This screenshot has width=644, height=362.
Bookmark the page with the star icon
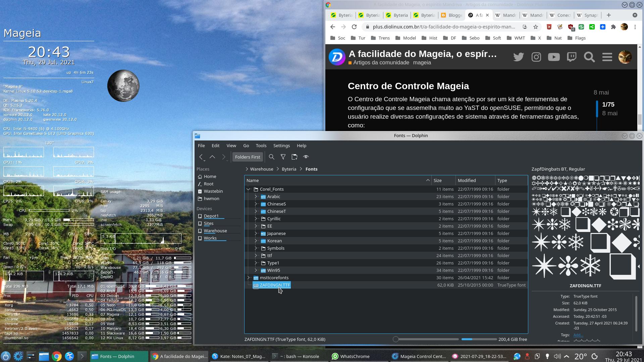[536, 27]
